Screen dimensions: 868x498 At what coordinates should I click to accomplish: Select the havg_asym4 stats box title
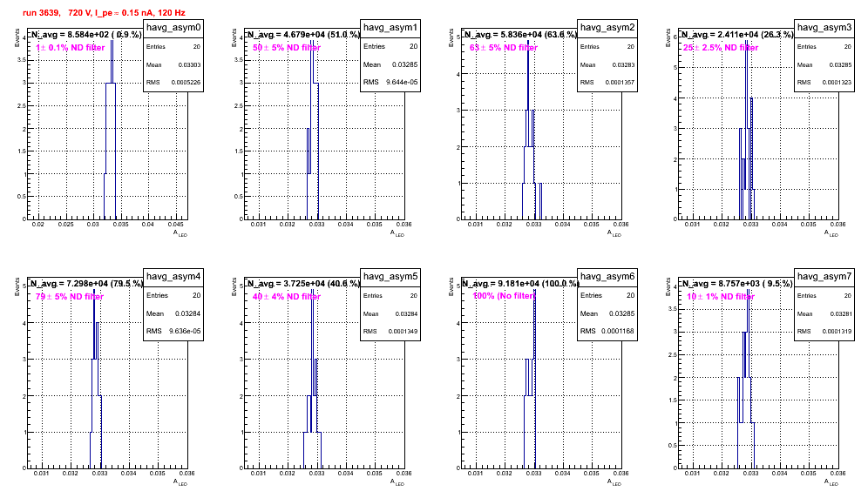point(173,276)
